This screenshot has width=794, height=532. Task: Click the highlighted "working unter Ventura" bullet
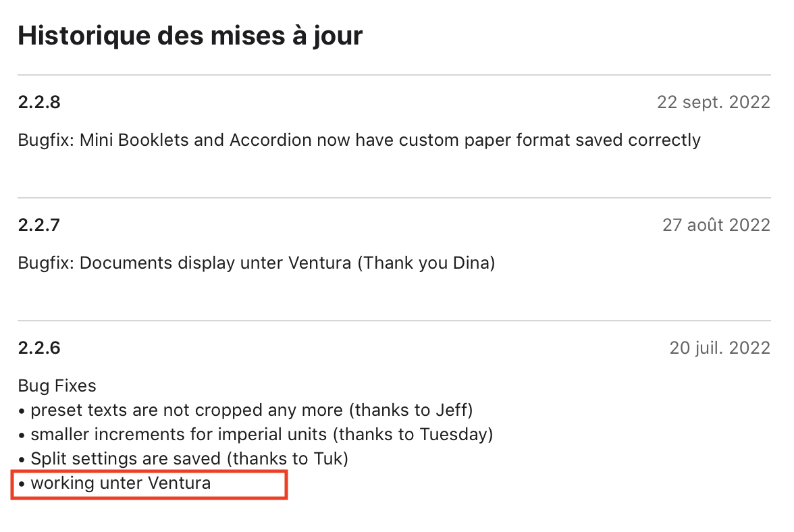coord(121,483)
